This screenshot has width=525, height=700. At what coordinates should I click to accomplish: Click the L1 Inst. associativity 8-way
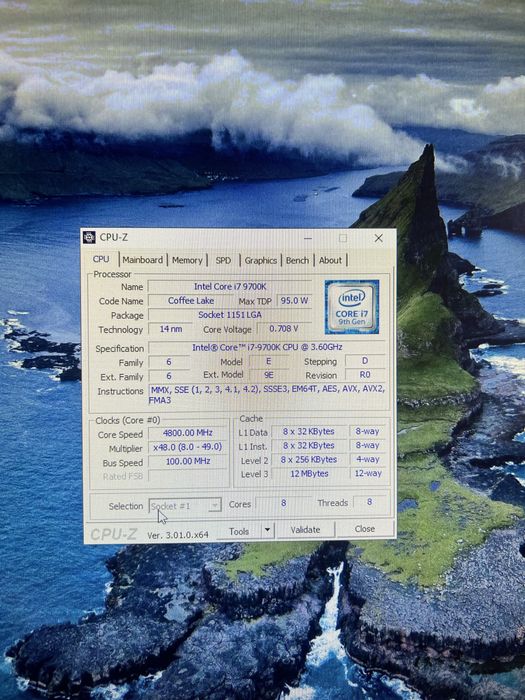(367, 445)
